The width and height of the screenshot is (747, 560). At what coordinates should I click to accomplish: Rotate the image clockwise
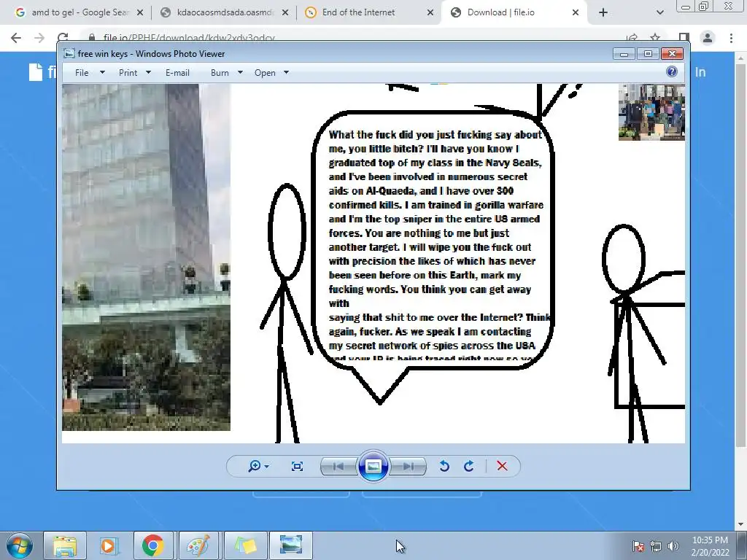click(469, 466)
